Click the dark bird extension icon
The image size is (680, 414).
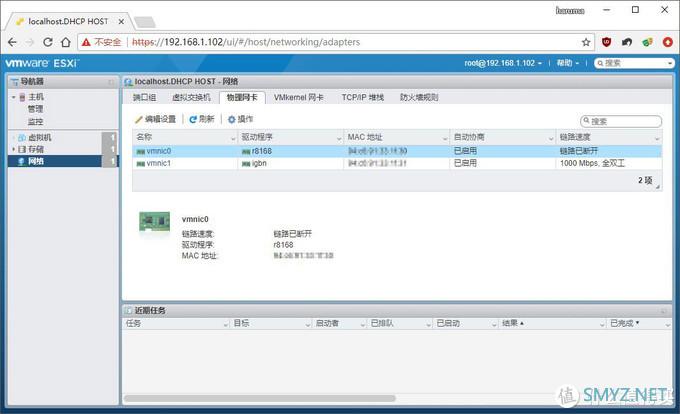pyautogui.click(x=627, y=42)
